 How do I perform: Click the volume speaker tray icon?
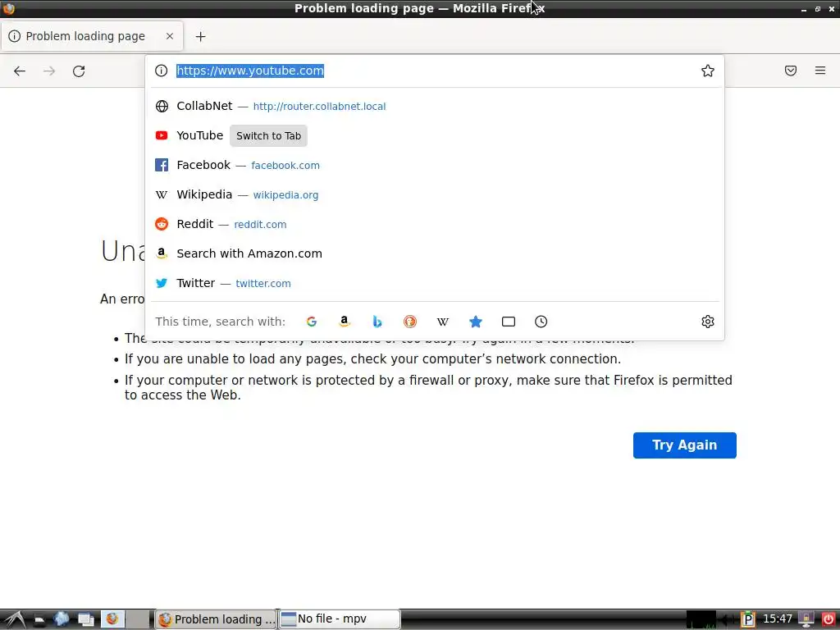[x=728, y=620]
